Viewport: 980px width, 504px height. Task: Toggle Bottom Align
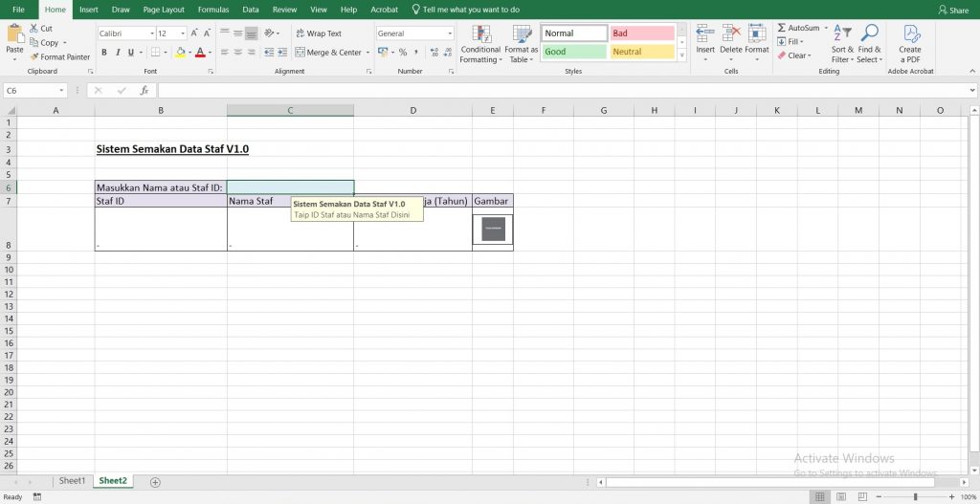pos(252,33)
